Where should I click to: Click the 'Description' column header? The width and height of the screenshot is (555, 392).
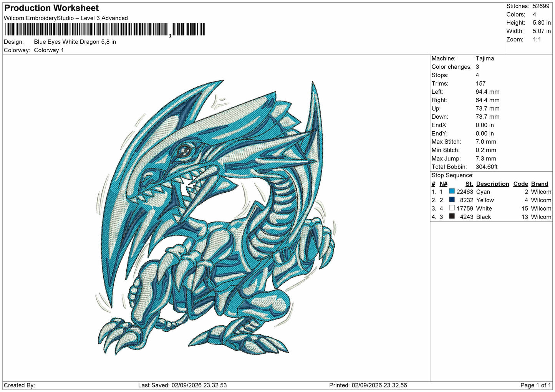(492, 184)
